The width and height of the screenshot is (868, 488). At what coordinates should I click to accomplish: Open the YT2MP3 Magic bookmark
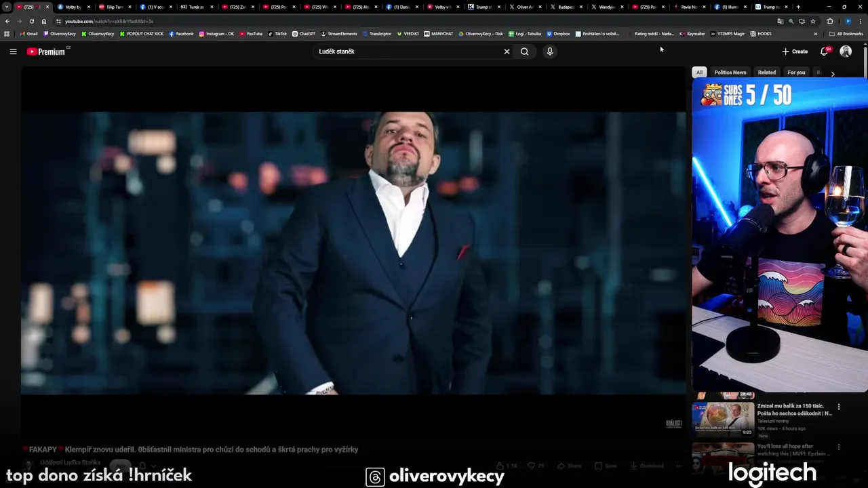tap(728, 33)
